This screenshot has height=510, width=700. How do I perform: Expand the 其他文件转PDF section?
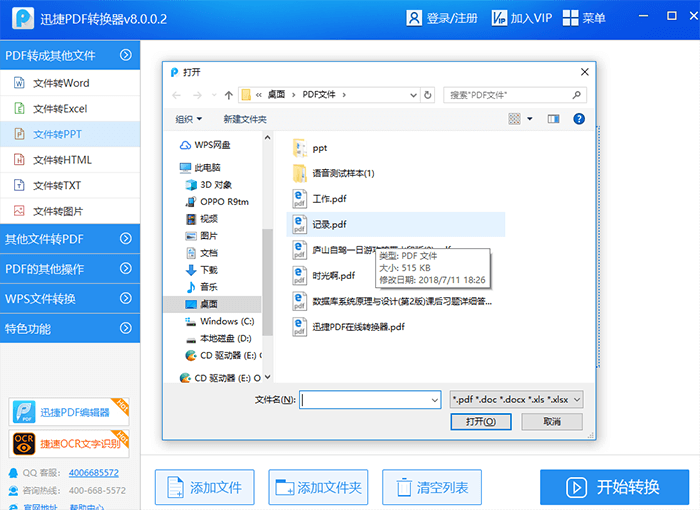pos(126,238)
